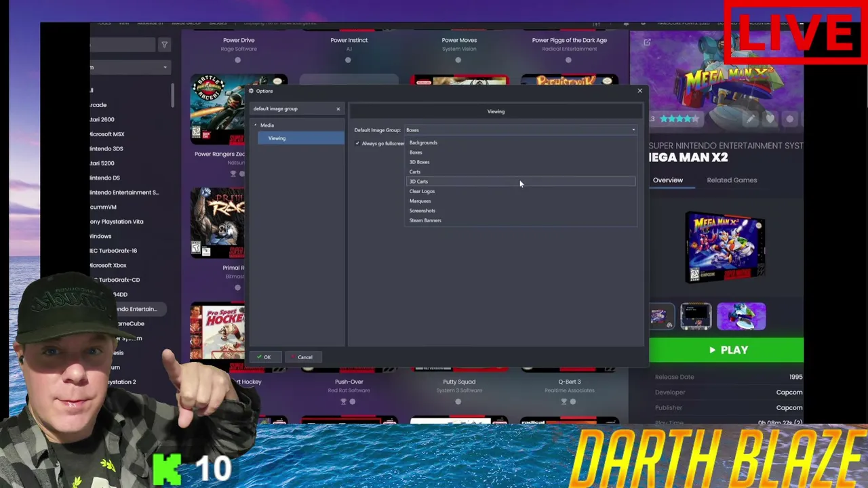Open the Battle Racers box art
This screenshot has height=488, width=868.
point(218,109)
